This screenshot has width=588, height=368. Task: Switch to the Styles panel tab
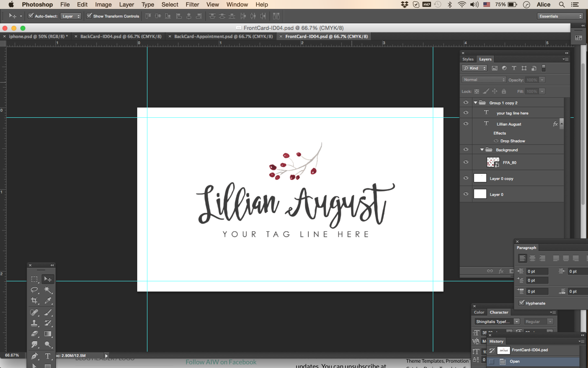468,59
